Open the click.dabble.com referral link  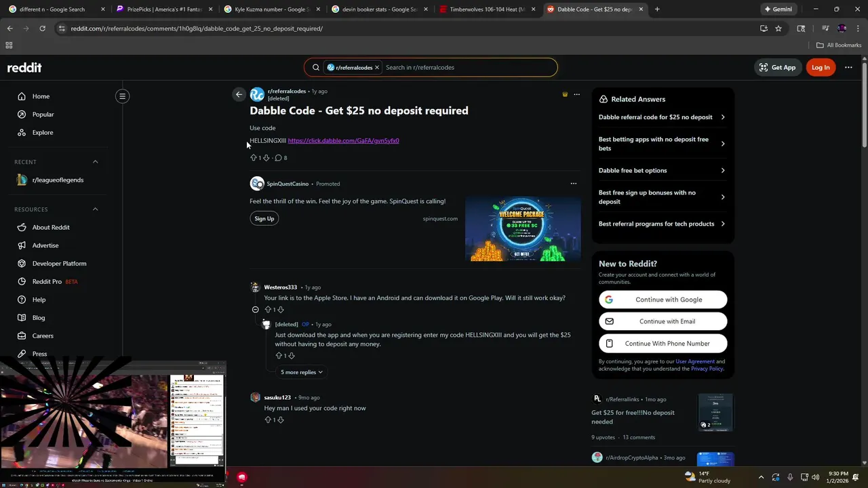pyautogui.click(x=343, y=140)
